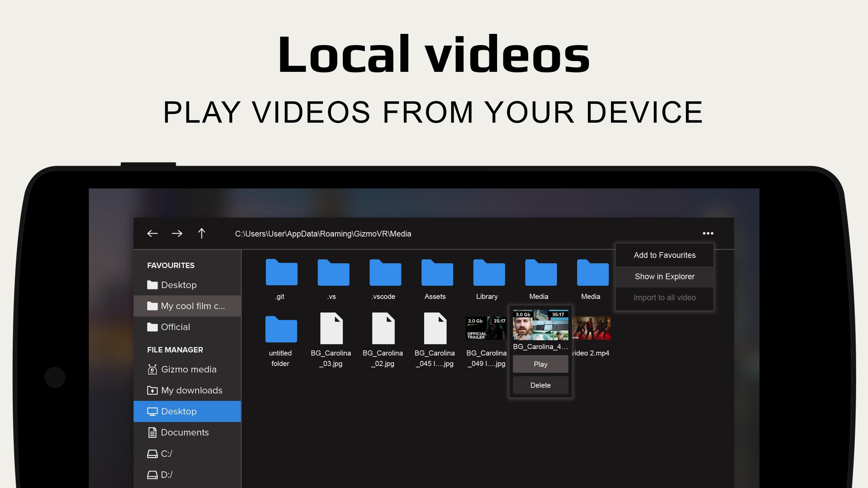Click Delete on BG_Carolina_4 video
Screen dimensions: 868x488
541,384
